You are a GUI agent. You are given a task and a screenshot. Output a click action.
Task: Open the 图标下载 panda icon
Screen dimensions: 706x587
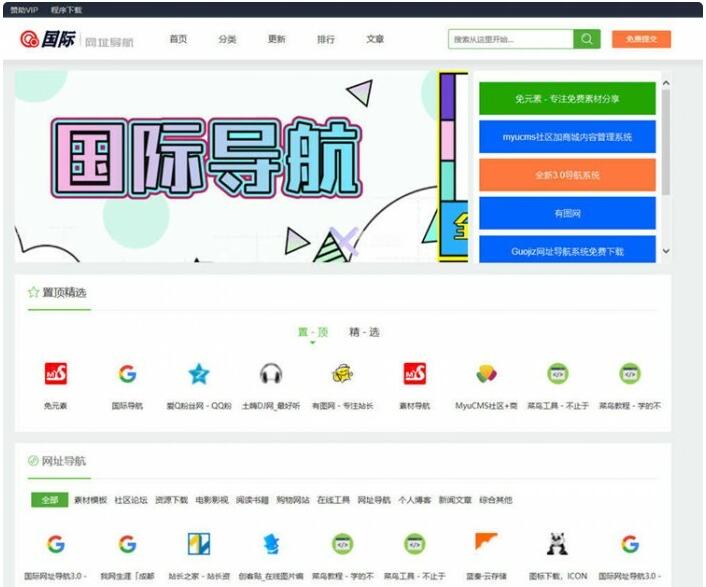[558, 544]
